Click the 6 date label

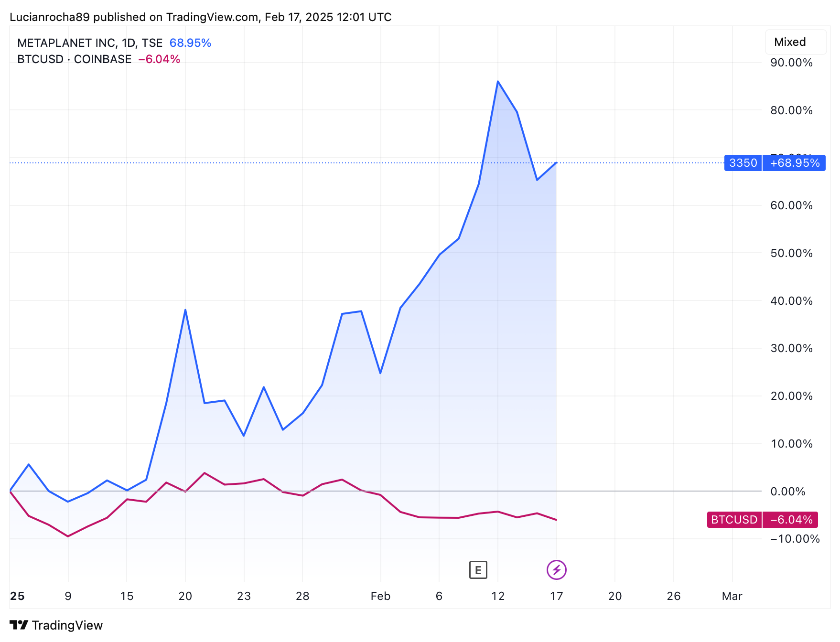[439, 596]
